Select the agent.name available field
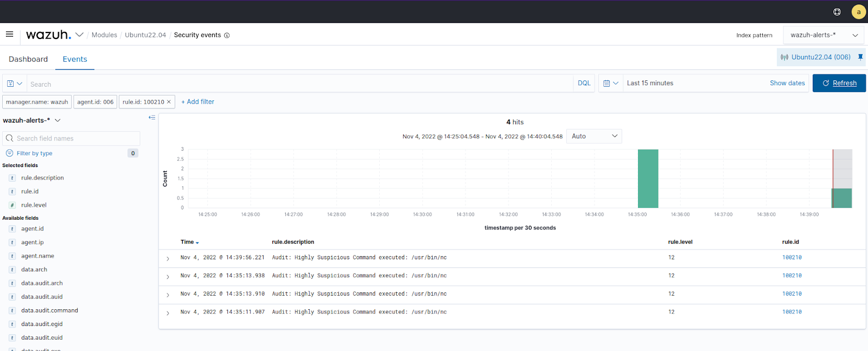Viewport: 868px width, 351px height. click(37, 256)
